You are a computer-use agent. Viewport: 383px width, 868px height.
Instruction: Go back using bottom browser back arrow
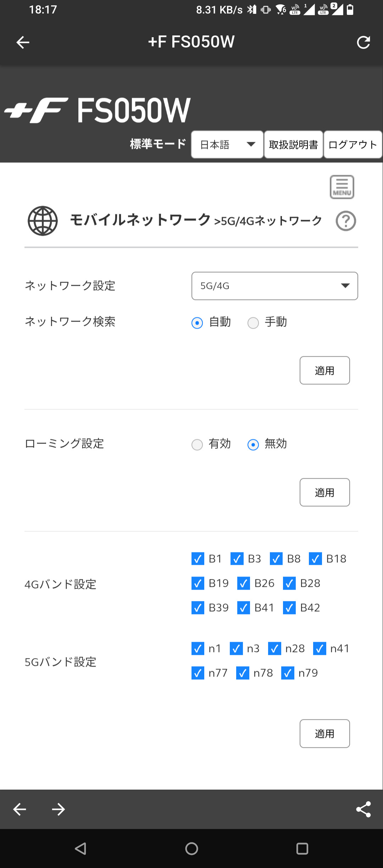(20, 809)
